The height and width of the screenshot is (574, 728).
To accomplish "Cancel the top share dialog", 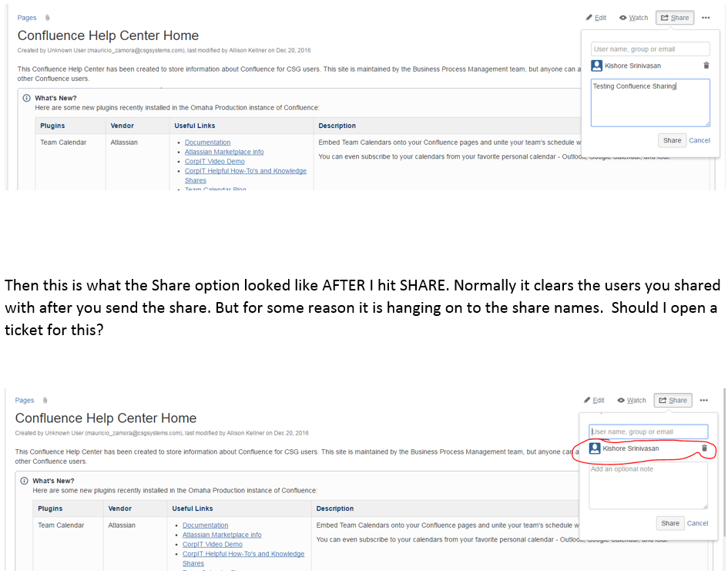I will click(699, 140).
